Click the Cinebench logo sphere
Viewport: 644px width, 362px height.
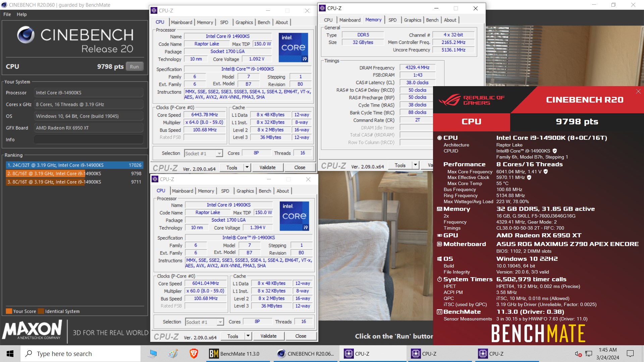pyautogui.click(x=26, y=35)
